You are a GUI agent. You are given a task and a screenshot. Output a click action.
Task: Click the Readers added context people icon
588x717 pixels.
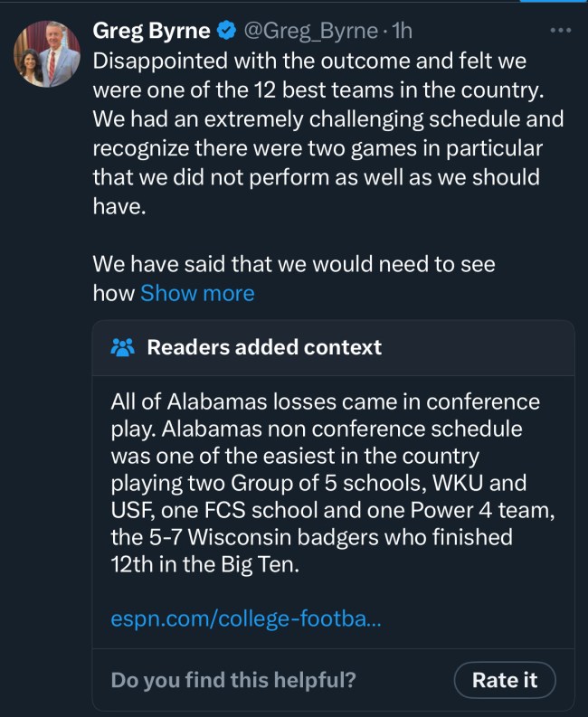point(122,347)
